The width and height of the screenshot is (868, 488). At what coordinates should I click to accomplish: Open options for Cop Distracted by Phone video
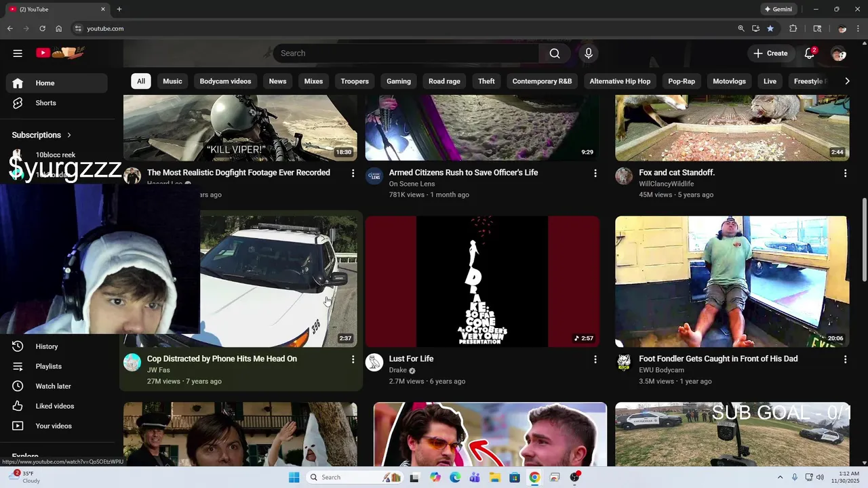[353, 359]
